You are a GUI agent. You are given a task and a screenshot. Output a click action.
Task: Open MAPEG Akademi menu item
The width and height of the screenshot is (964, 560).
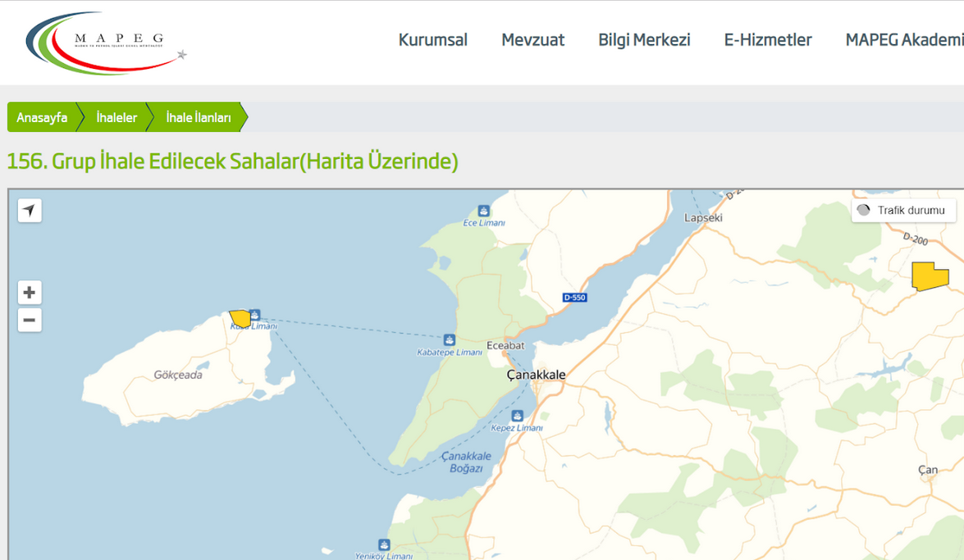pos(904,40)
